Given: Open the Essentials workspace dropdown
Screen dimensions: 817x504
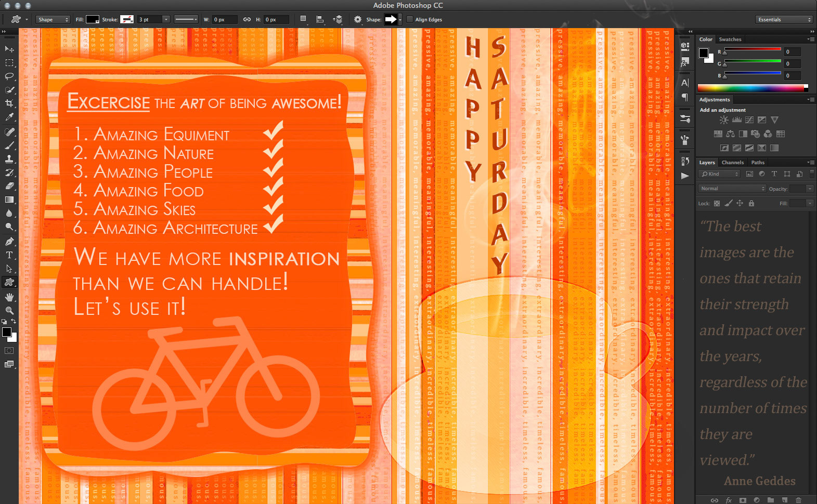Looking at the screenshot, I should coord(784,20).
